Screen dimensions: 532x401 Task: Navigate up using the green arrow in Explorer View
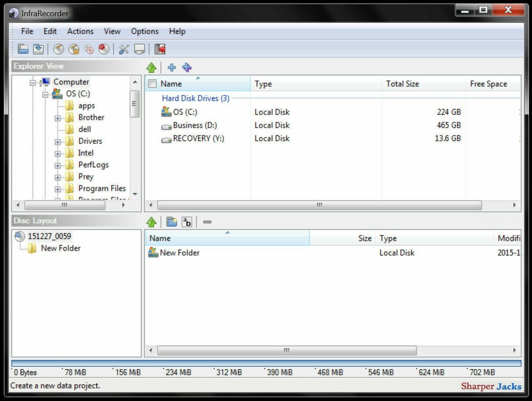coord(152,68)
